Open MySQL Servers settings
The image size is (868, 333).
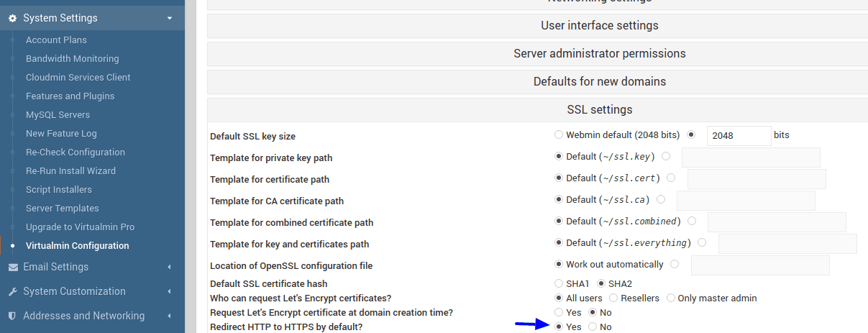click(58, 115)
